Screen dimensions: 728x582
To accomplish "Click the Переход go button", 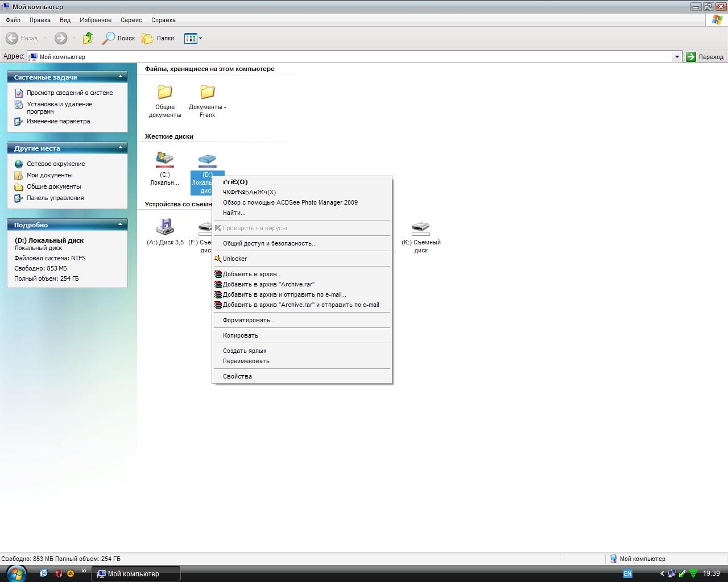I will 705,57.
